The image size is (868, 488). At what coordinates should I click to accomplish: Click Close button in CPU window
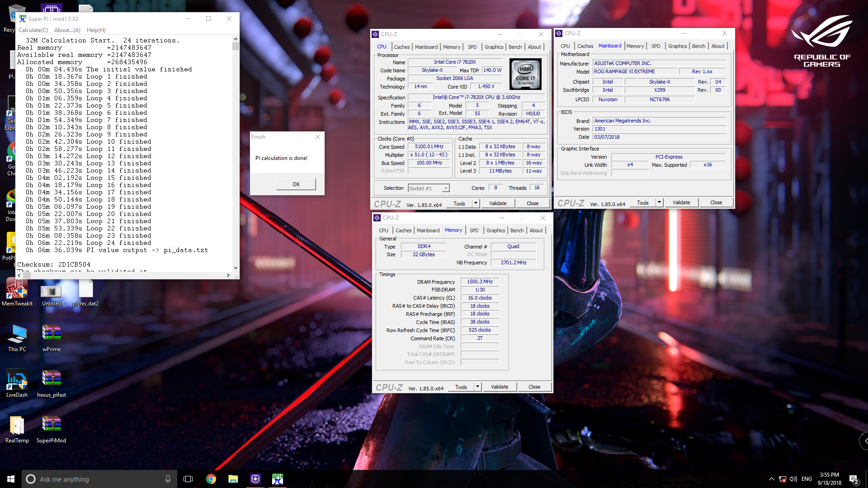tap(533, 203)
